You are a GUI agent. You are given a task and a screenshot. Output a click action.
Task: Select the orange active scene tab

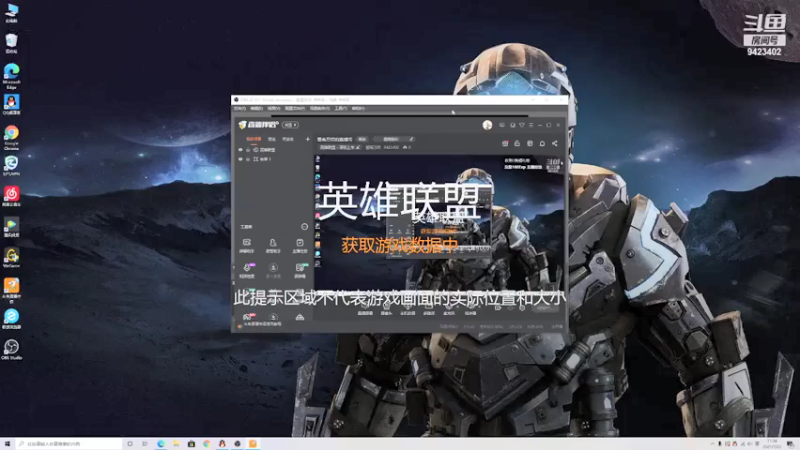[x=254, y=139]
